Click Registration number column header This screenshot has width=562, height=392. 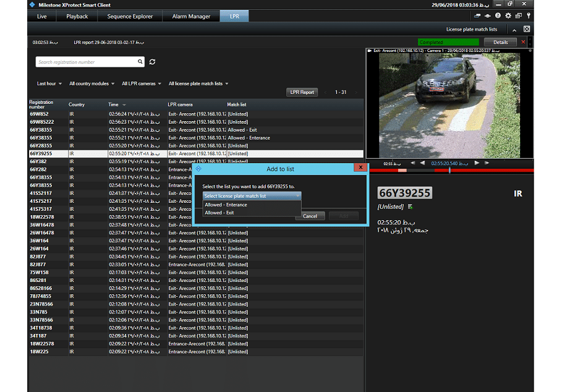(x=41, y=104)
